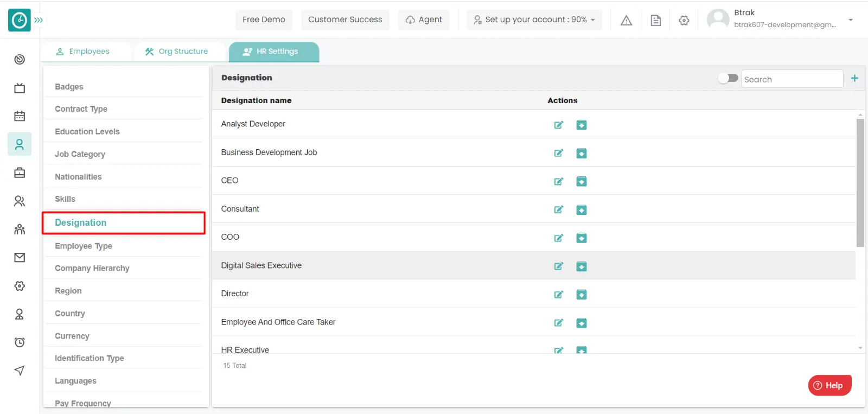Open the document icon in the top bar
The height and width of the screenshot is (414, 868).
coord(655,21)
